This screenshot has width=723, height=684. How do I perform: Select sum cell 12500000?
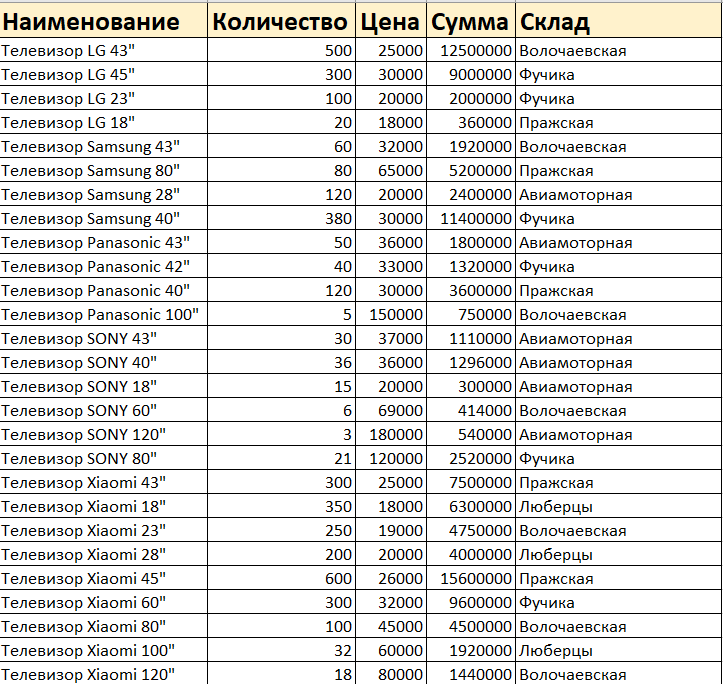pyautogui.click(x=471, y=50)
